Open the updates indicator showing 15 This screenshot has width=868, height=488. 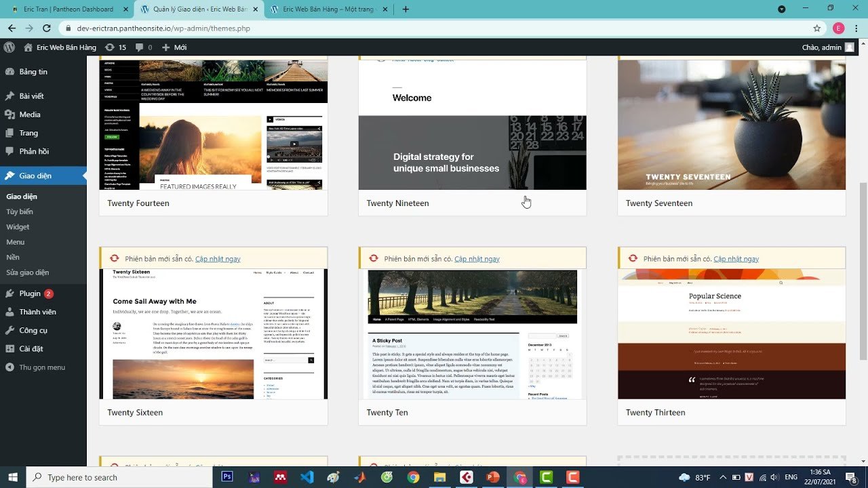point(116,47)
